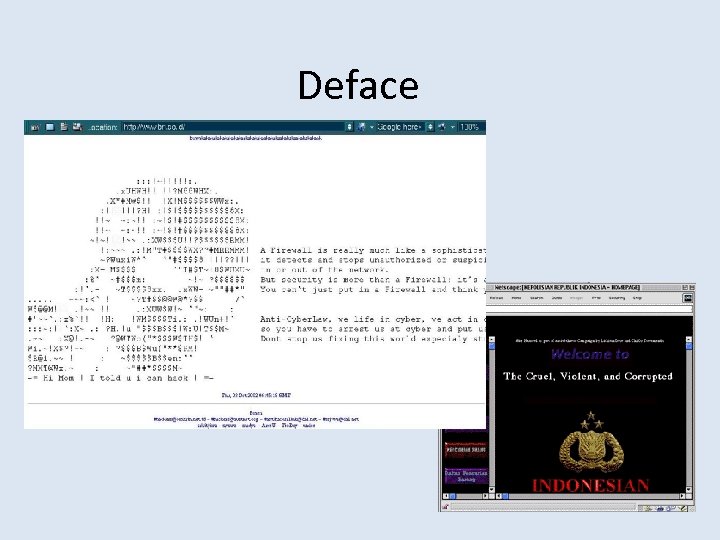Click the document icon in the dark browser toolbar
Image resolution: width=720 pixels, height=540 pixels.
64,127
